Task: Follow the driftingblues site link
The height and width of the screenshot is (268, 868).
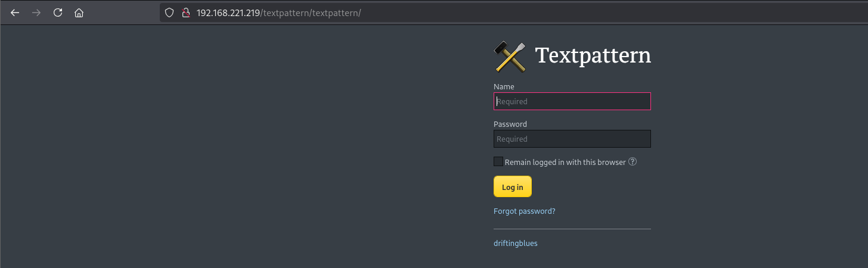Action: [x=515, y=243]
